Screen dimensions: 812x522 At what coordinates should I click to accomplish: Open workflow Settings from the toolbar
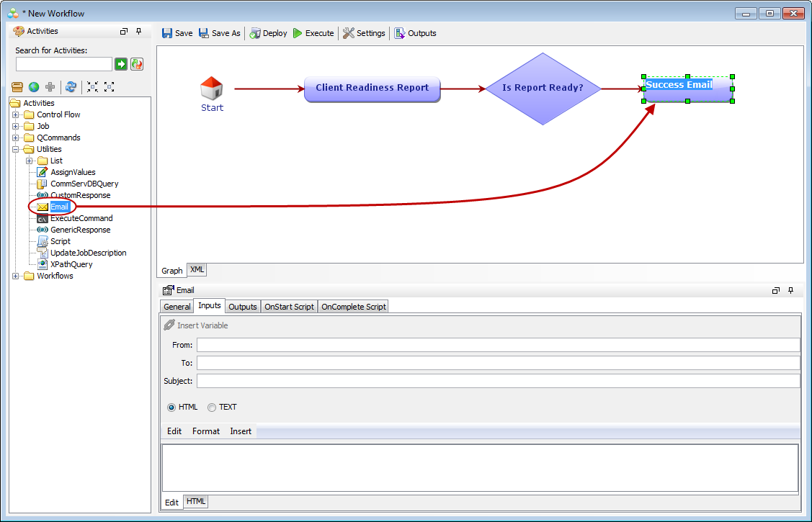pyautogui.click(x=349, y=33)
